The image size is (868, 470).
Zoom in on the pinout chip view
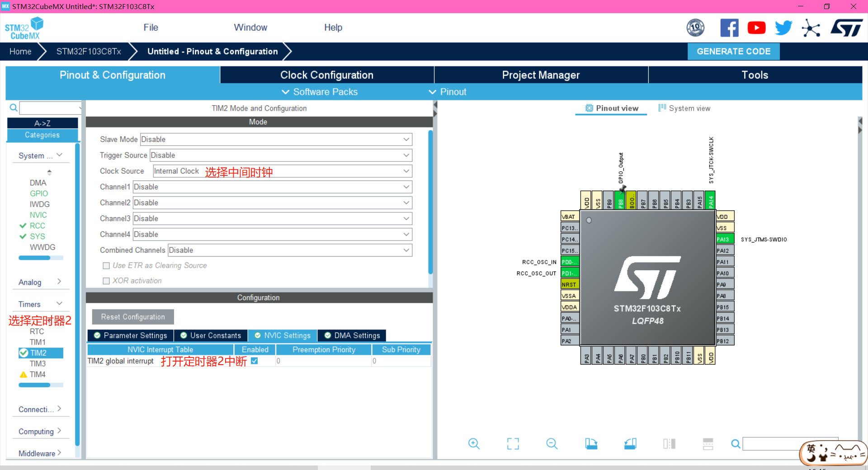(x=474, y=444)
